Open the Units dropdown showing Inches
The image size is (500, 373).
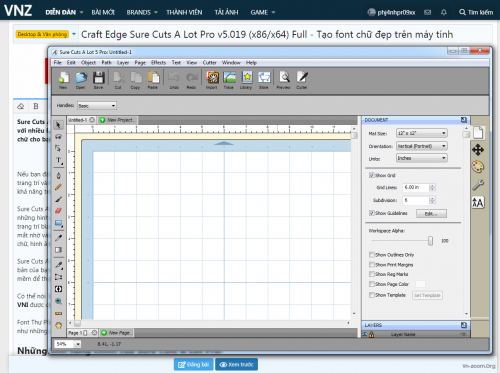coord(422,158)
